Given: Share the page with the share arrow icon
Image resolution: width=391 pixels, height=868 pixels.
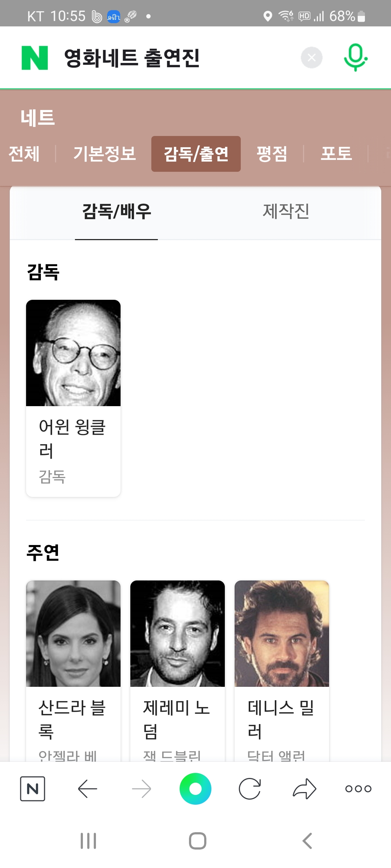Looking at the screenshot, I should (x=304, y=788).
